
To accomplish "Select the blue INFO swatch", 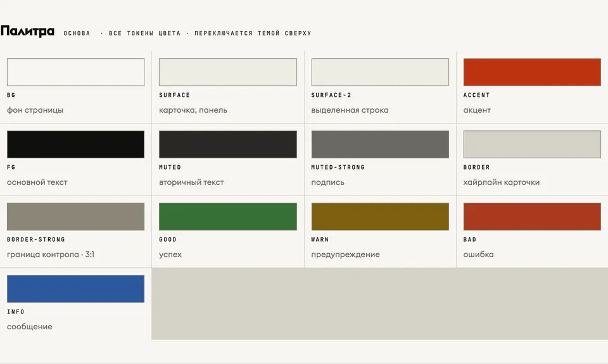I will [x=75, y=289].
